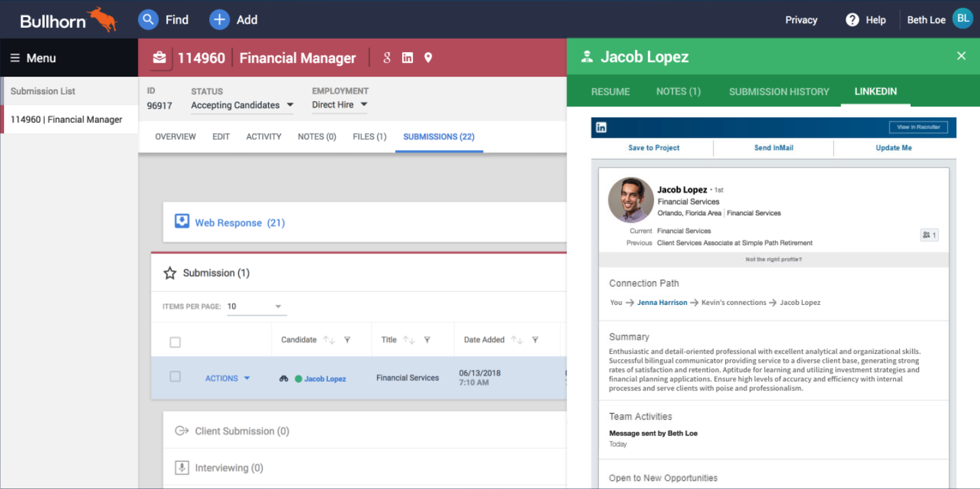Click View in Recruiter button
This screenshot has width=980, height=489.
tap(918, 127)
